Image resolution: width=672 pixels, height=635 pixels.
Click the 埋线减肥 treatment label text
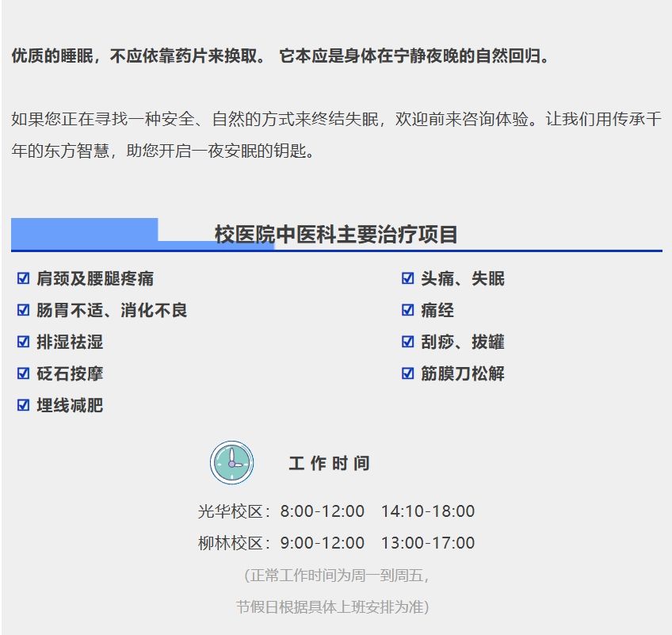click(x=70, y=406)
